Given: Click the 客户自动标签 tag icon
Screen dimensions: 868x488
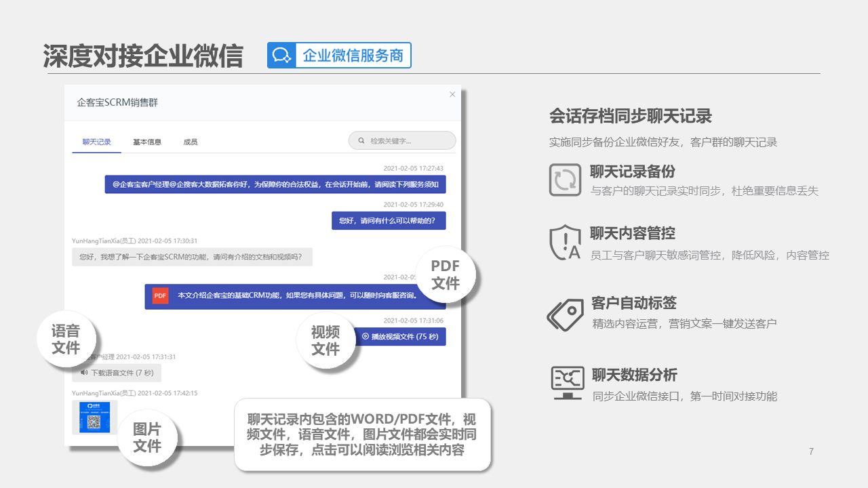Looking at the screenshot, I should (x=565, y=314).
